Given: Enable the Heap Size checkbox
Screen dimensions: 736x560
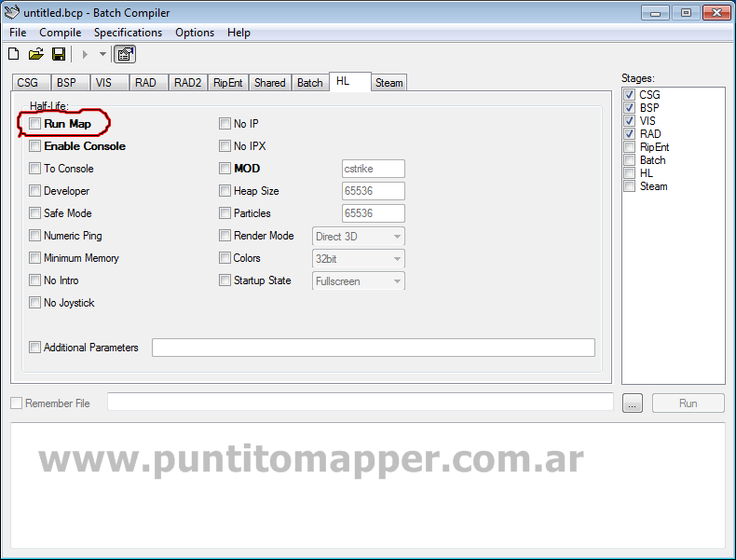Looking at the screenshot, I should pyautogui.click(x=225, y=191).
